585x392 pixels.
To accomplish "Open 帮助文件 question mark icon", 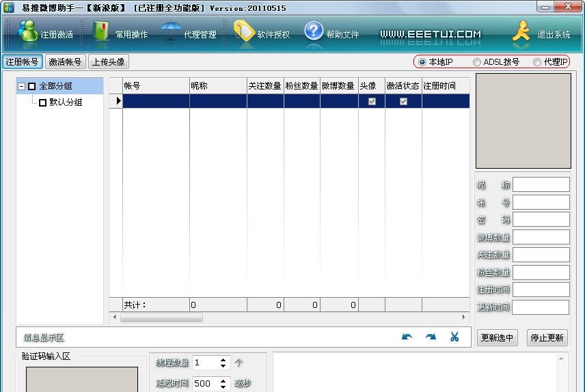I will [x=314, y=31].
